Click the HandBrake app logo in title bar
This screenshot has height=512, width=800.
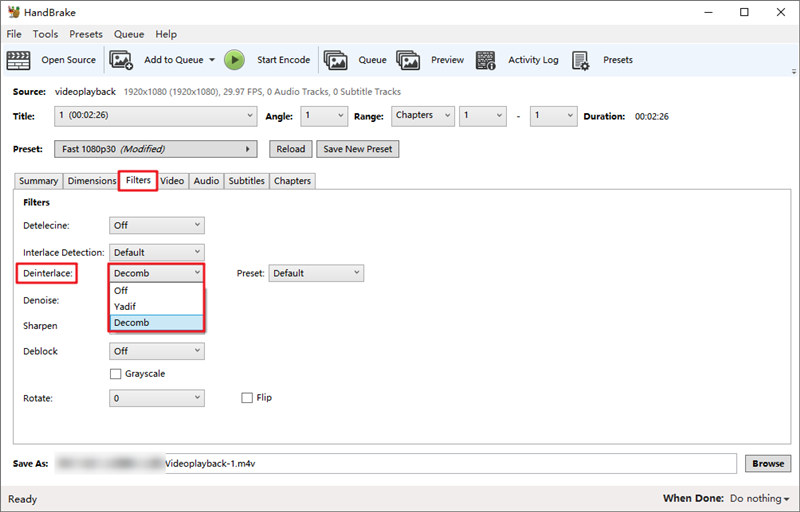click(x=14, y=12)
